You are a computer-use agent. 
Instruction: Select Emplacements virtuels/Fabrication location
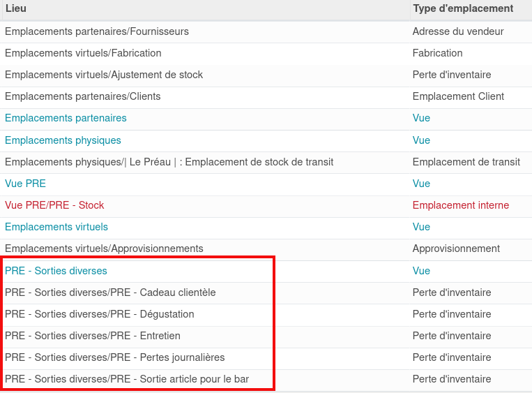point(83,53)
